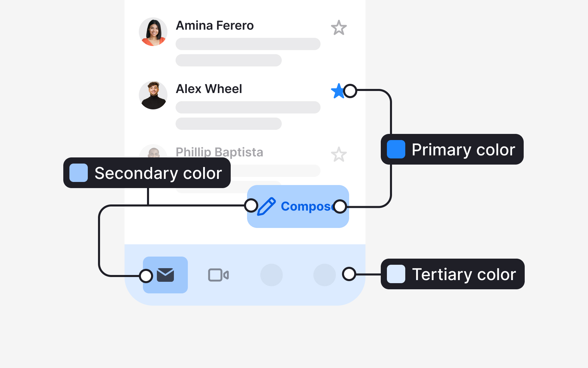The width and height of the screenshot is (588, 368).
Task: Open the Amina Ferero conversation name
Action: tap(214, 26)
